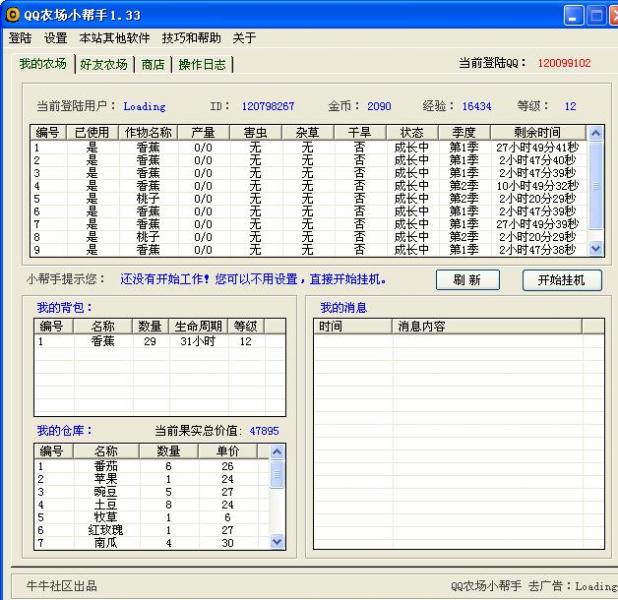Click the 已使用 column header
This screenshot has height=600, width=618.
click(92, 132)
